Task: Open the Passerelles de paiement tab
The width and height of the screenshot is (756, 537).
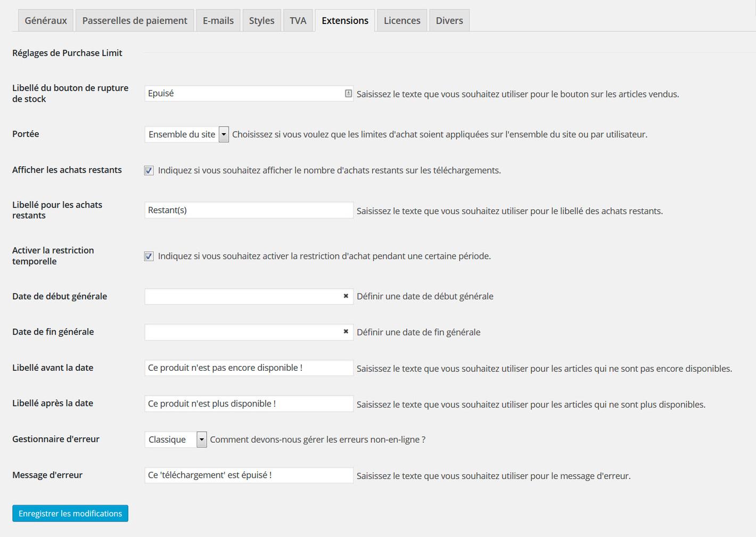Action: 135,21
